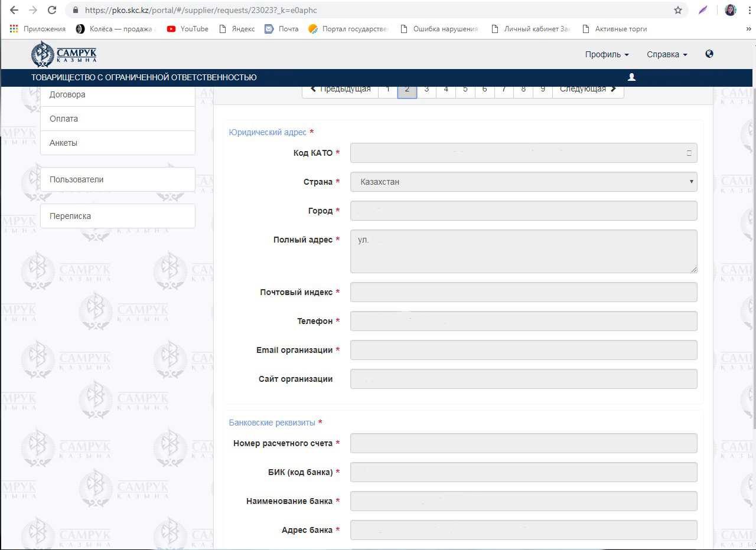Expand the Справка dropdown menu
Screen dimensions: 756x550
(667, 54)
